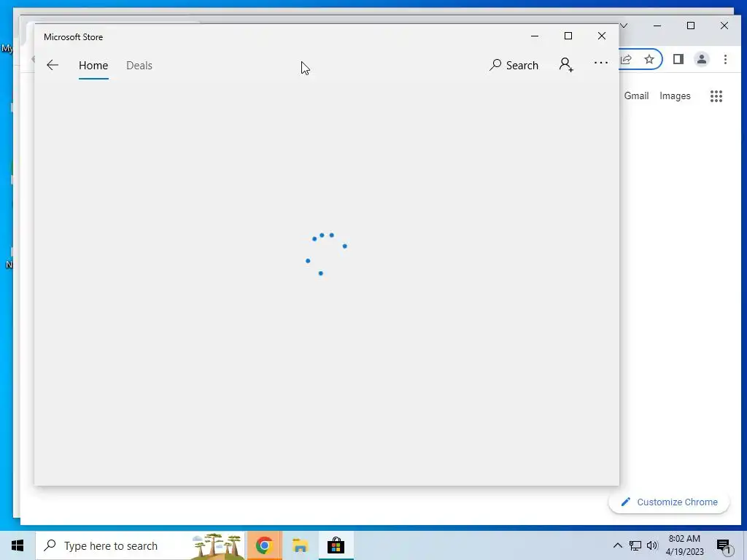This screenshot has height=560, width=747.
Task: Maximize the Microsoft Store window
Action: 568,36
